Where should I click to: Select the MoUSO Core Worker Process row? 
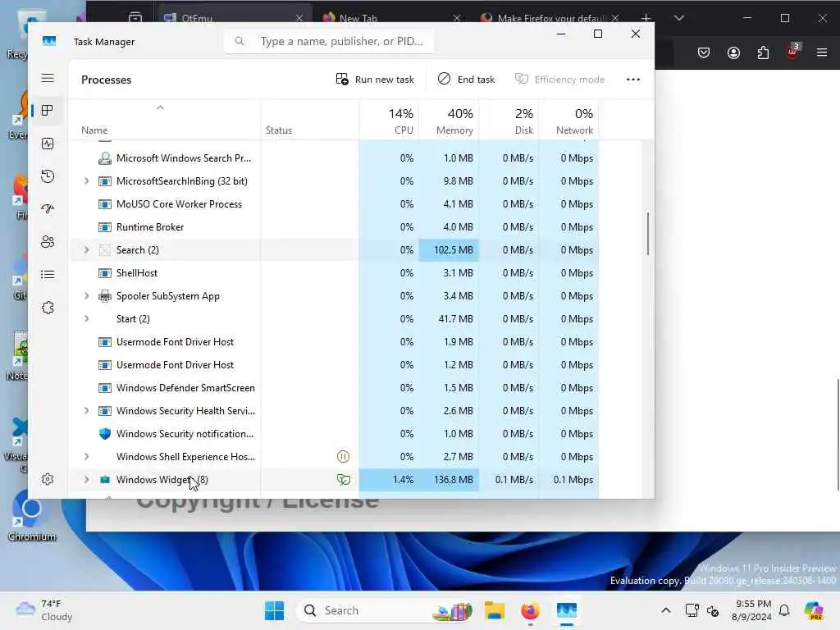pos(335,204)
